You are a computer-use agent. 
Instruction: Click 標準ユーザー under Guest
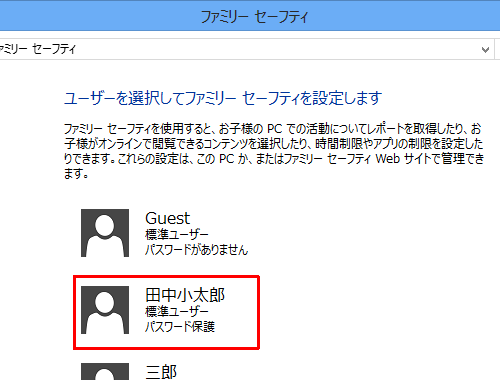(177, 235)
